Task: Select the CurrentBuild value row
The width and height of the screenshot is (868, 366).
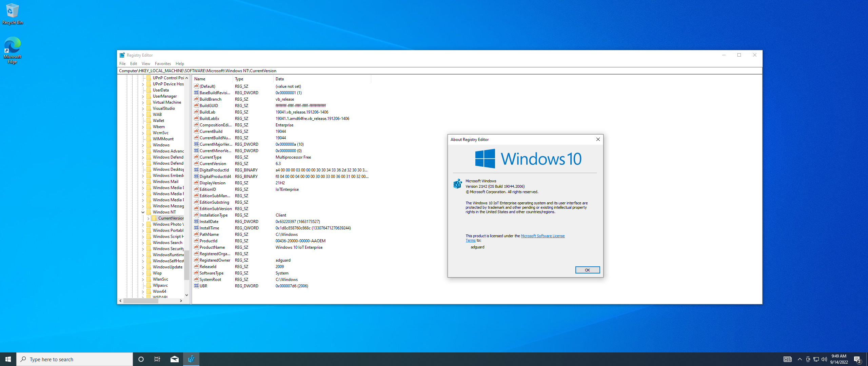Action: 281,131
